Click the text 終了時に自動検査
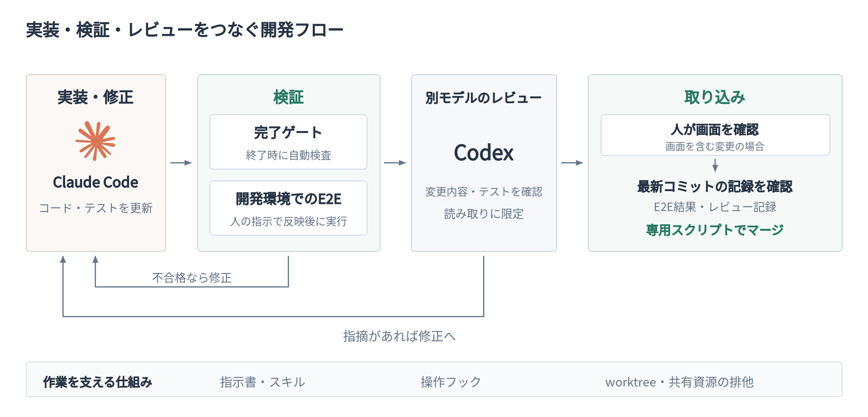868x417 pixels. pyautogui.click(x=288, y=155)
